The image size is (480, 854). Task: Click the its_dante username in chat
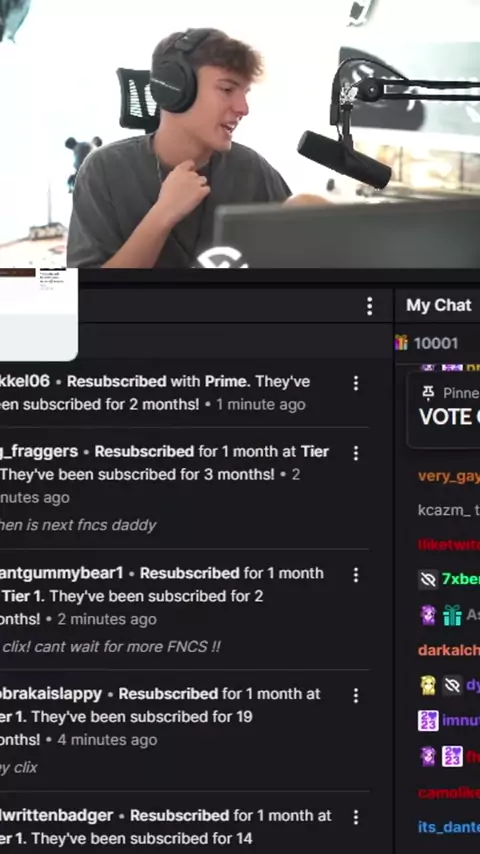coord(449,827)
